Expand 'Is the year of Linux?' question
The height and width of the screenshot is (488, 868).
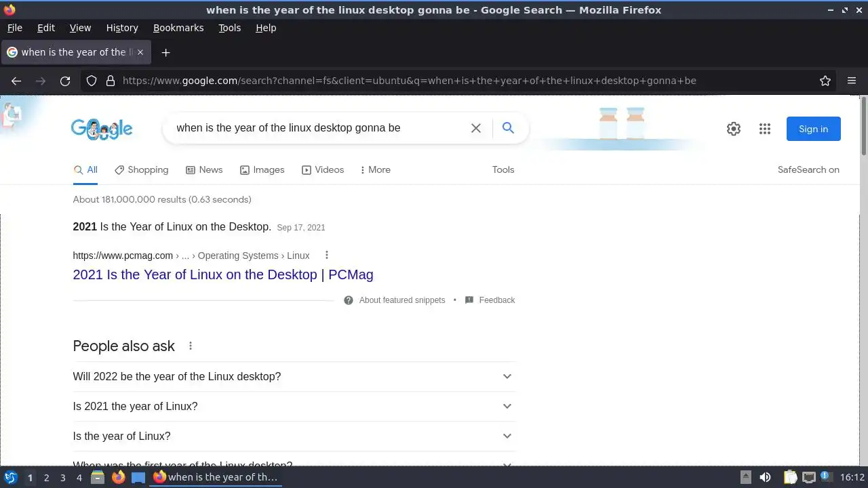(x=294, y=436)
